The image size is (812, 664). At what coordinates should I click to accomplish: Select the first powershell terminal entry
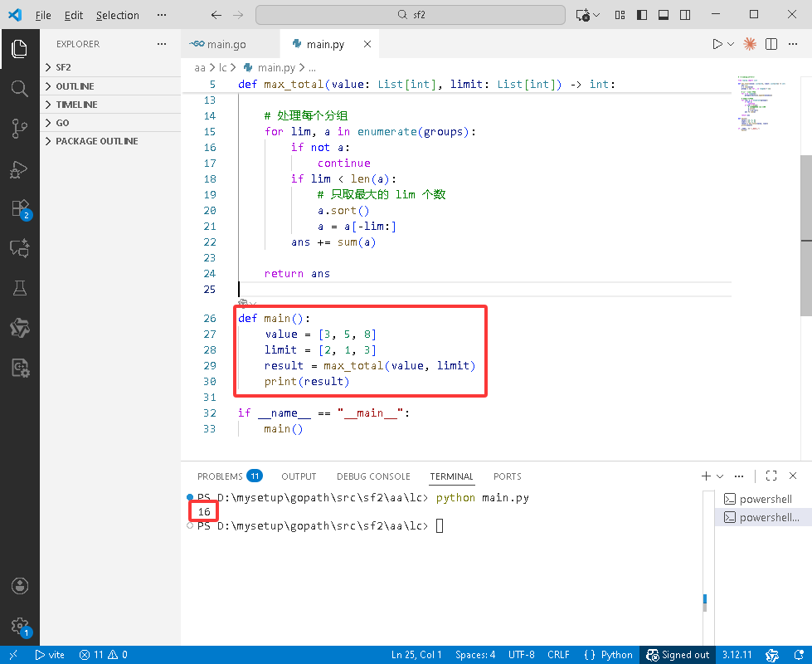pos(763,499)
